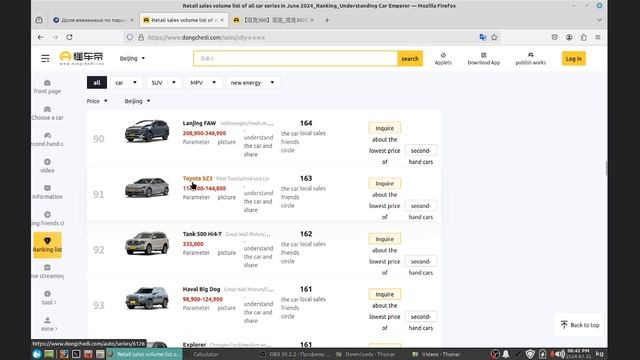Open video section in sidebar

pyautogui.click(x=47, y=166)
